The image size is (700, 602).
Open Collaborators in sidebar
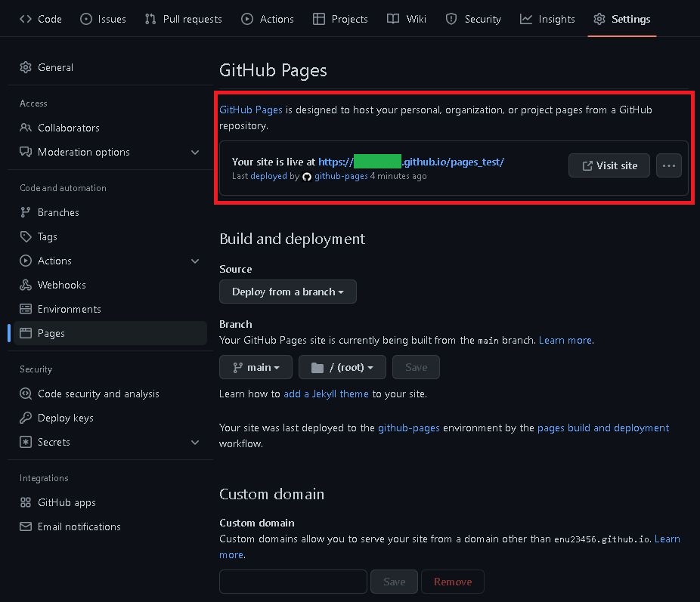pyautogui.click(x=110, y=128)
